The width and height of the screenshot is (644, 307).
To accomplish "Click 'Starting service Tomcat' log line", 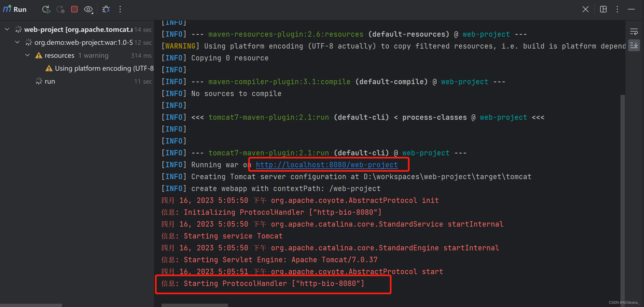I will click(222, 236).
